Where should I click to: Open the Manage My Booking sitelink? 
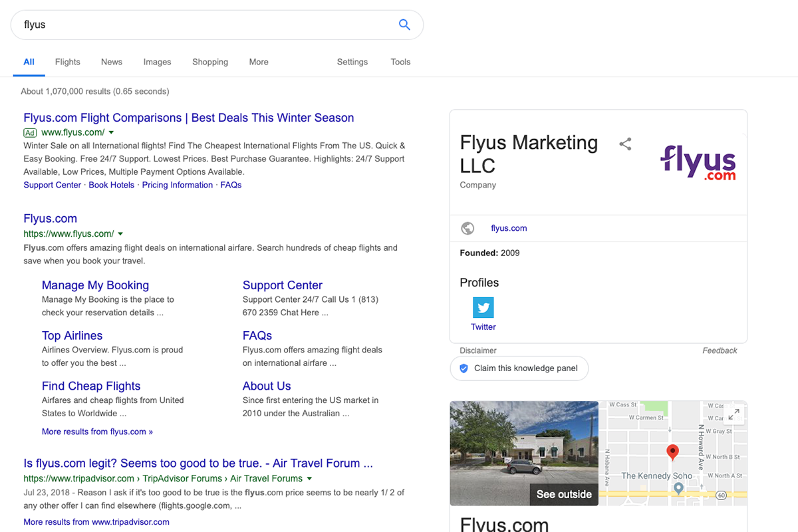coord(95,285)
